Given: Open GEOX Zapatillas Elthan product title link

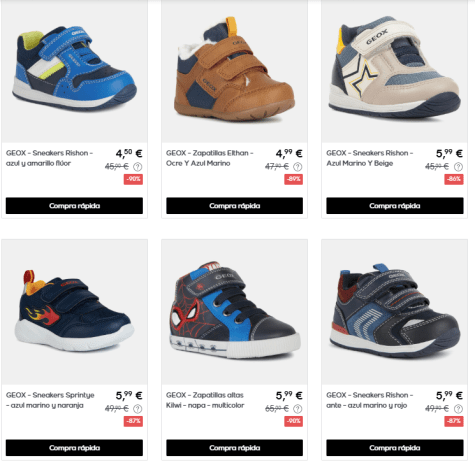Looking at the screenshot, I should click(210, 158).
